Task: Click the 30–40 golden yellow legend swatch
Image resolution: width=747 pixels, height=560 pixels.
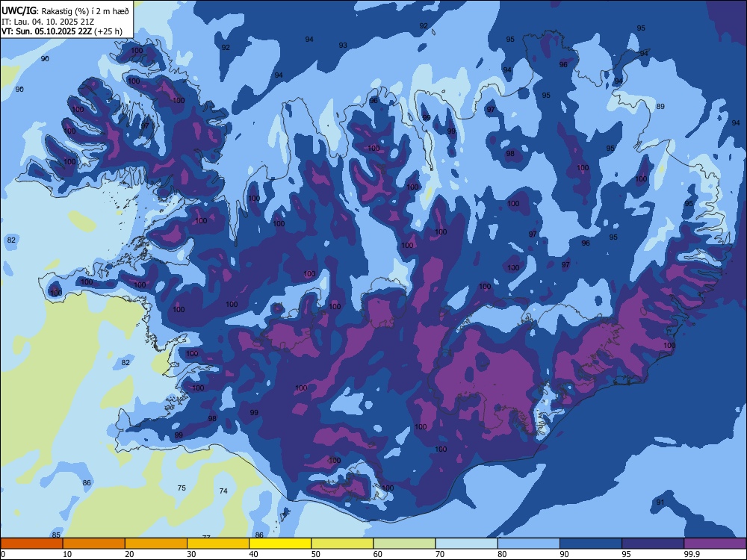Action: (x=218, y=544)
